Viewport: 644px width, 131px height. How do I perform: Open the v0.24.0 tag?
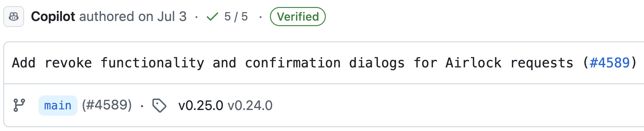click(250, 106)
